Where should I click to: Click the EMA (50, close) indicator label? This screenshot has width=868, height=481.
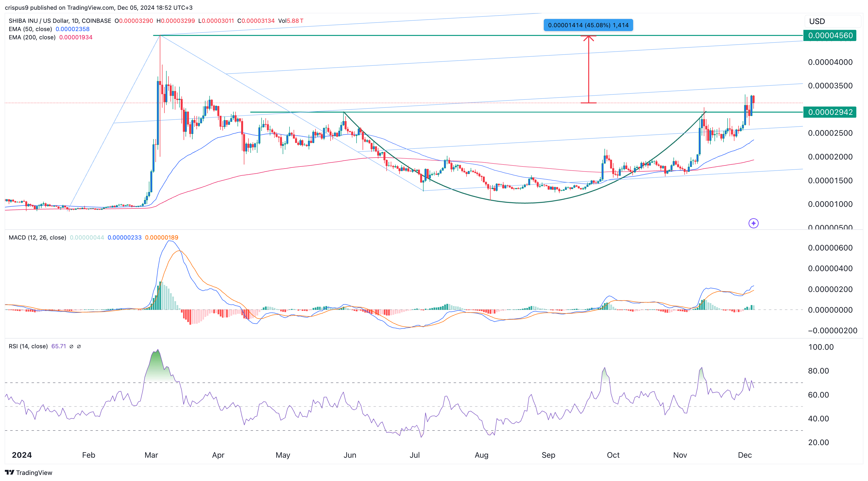point(30,29)
